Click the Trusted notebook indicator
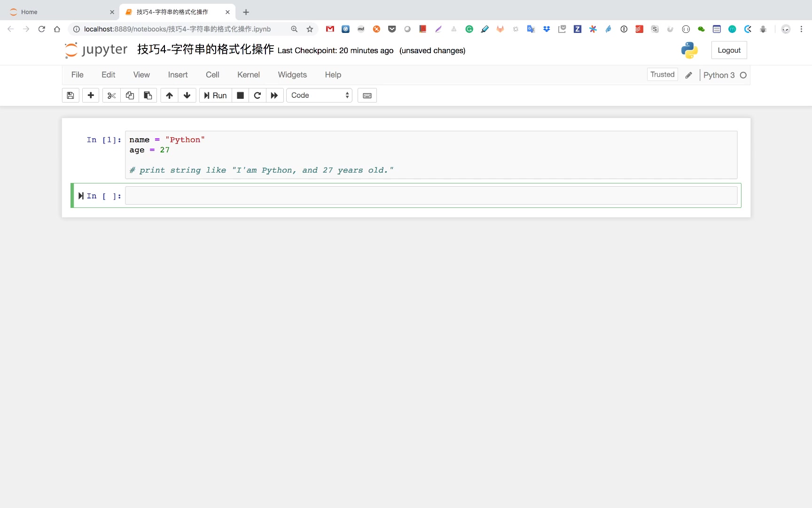This screenshot has height=508, width=812. coord(662,74)
